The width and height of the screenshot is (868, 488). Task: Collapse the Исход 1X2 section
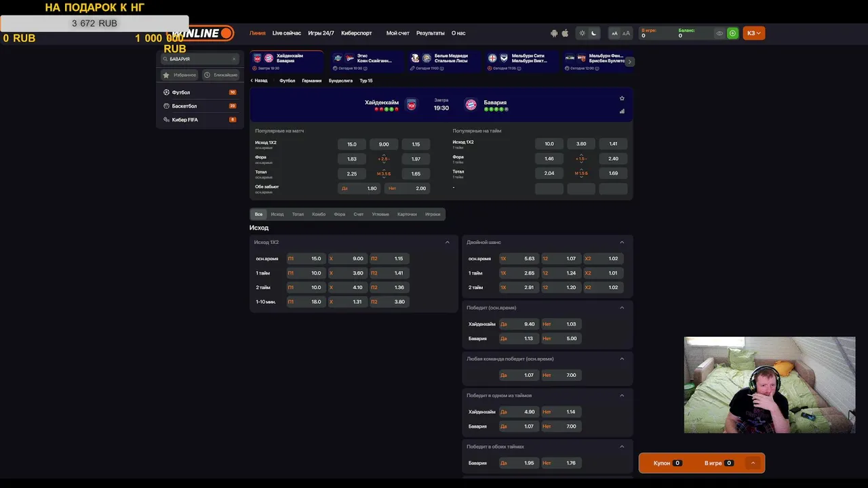click(x=448, y=242)
